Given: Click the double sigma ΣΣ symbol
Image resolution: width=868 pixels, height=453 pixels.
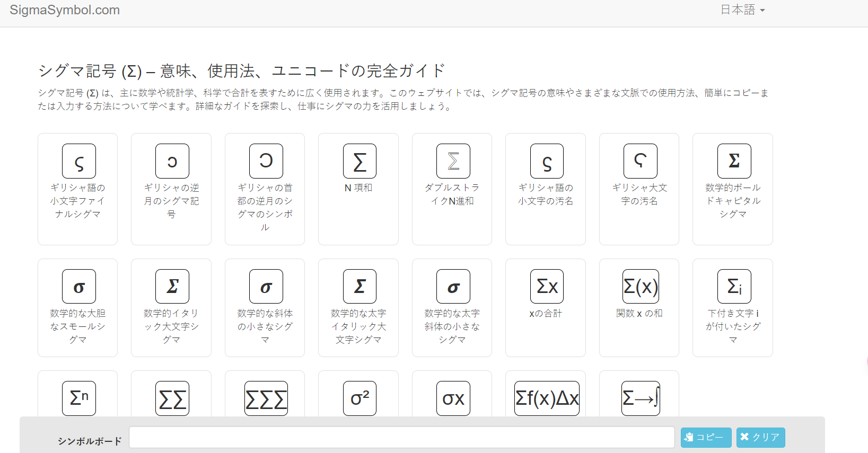Looking at the screenshot, I should (x=172, y=398).
